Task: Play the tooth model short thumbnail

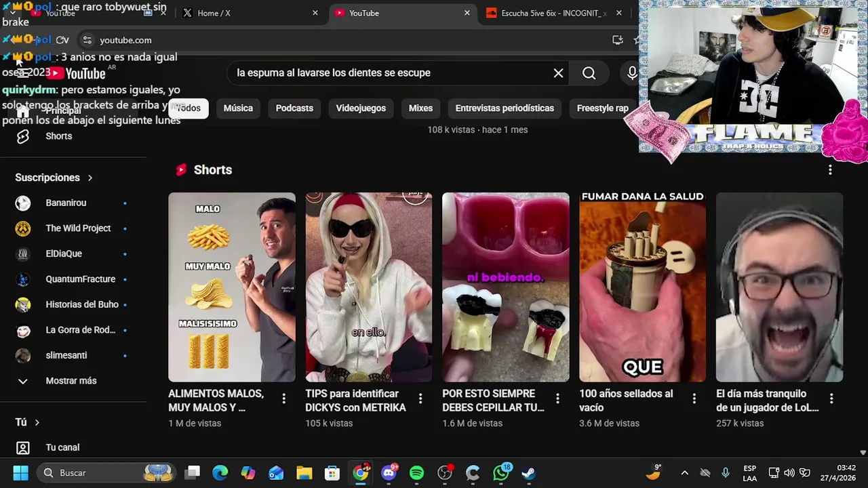Action: pyautogui.click(x=506, y=287)
